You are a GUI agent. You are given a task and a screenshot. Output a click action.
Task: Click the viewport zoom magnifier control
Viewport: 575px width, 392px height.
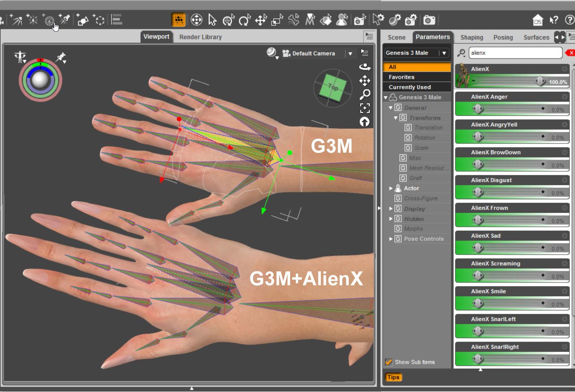click(365, 95)
